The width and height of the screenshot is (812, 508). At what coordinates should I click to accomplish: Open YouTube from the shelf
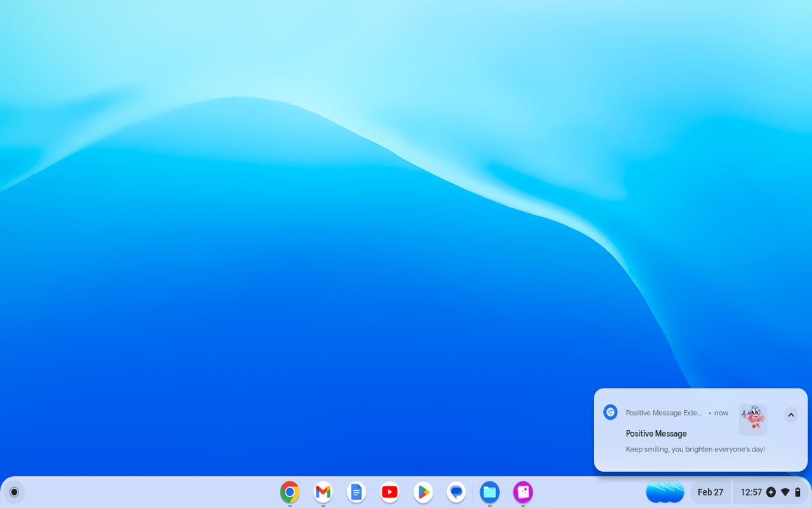point(389,491)
